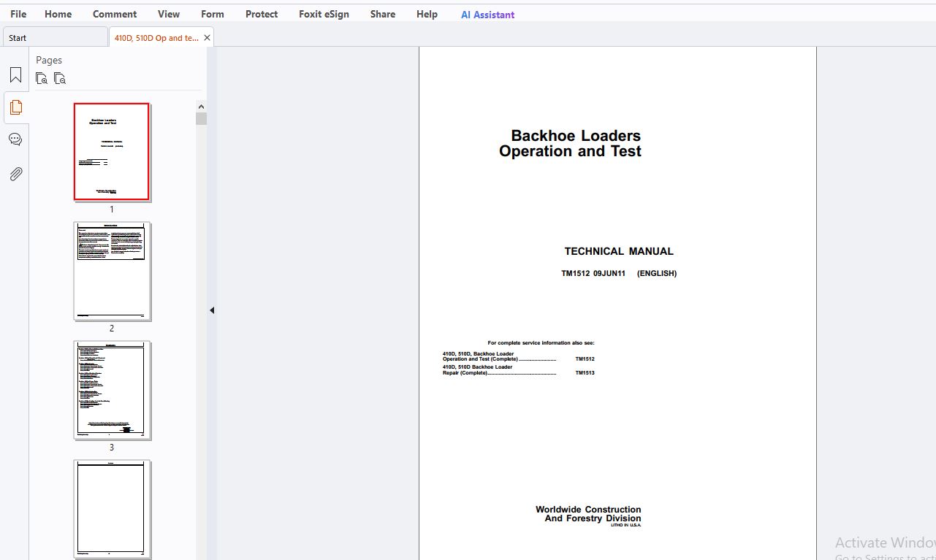Click the thumbnail panel scrollbar handle
Image resolution: width=936 pixels, height=560 pixels.
201,119
